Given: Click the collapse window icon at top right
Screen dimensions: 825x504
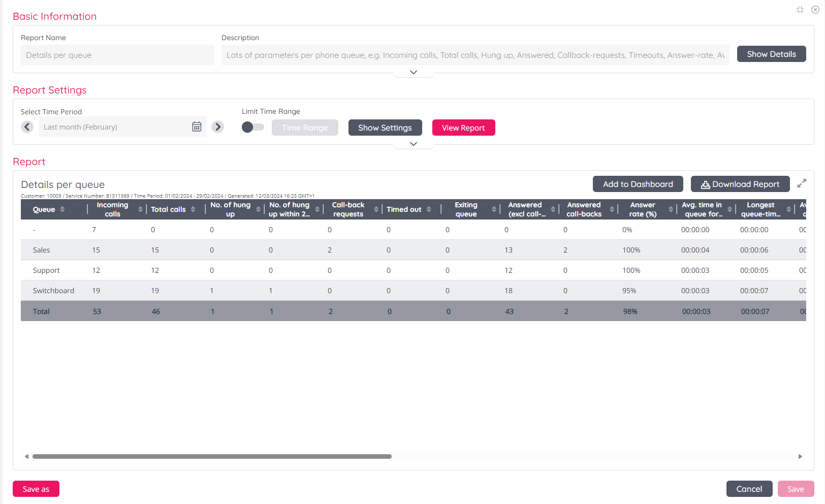Looking at the screenshot, I should [x=800, y=10].
